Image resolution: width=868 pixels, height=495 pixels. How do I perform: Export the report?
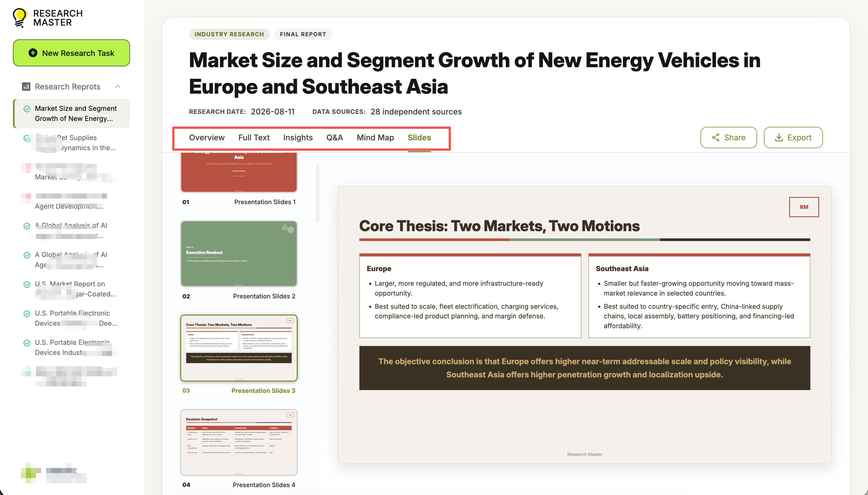click(793, 137)
